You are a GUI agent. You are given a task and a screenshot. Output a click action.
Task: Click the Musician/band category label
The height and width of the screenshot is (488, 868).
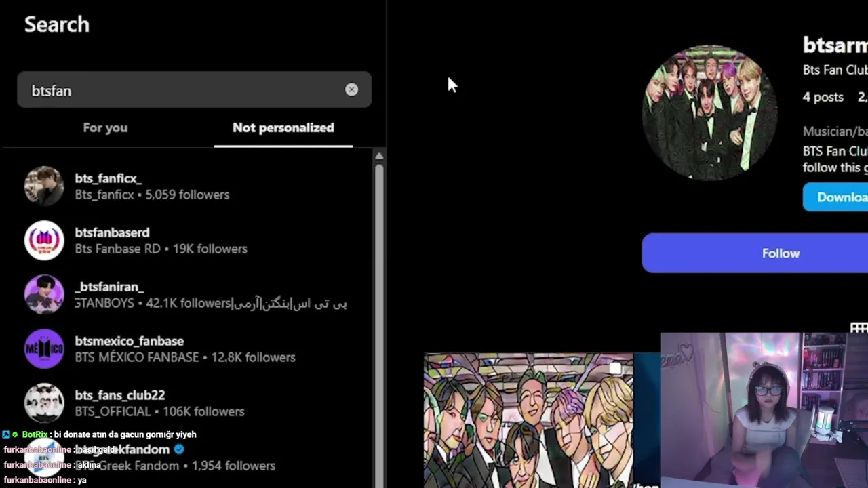click(x=835, y=131)
